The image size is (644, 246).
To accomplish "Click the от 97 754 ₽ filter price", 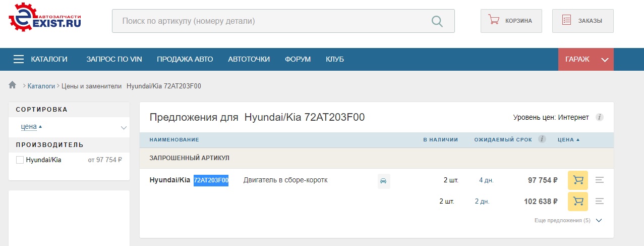I will (x=105, y=160).
